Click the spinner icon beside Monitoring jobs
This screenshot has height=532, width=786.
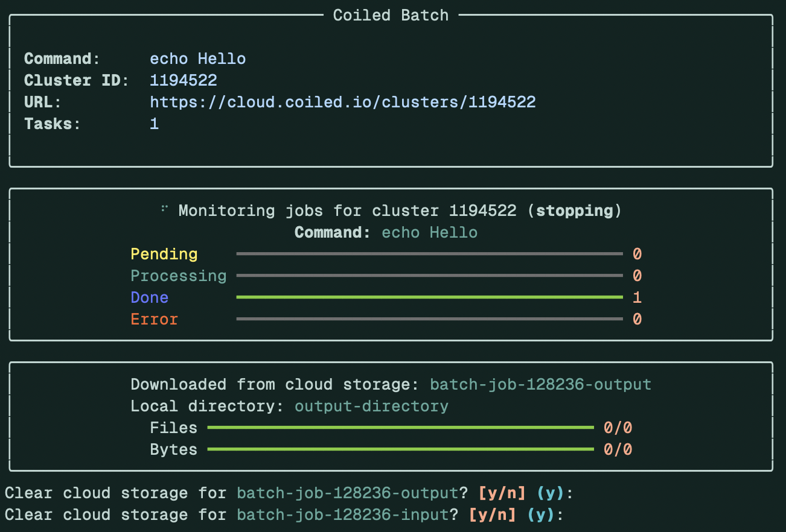coord(164,209)
